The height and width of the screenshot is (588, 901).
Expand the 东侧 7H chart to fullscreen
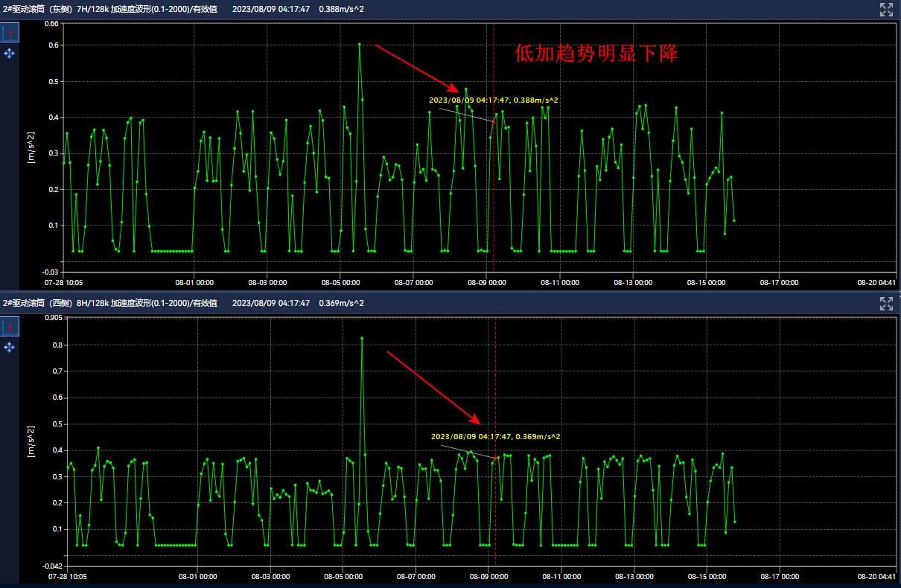click(886, 9)
